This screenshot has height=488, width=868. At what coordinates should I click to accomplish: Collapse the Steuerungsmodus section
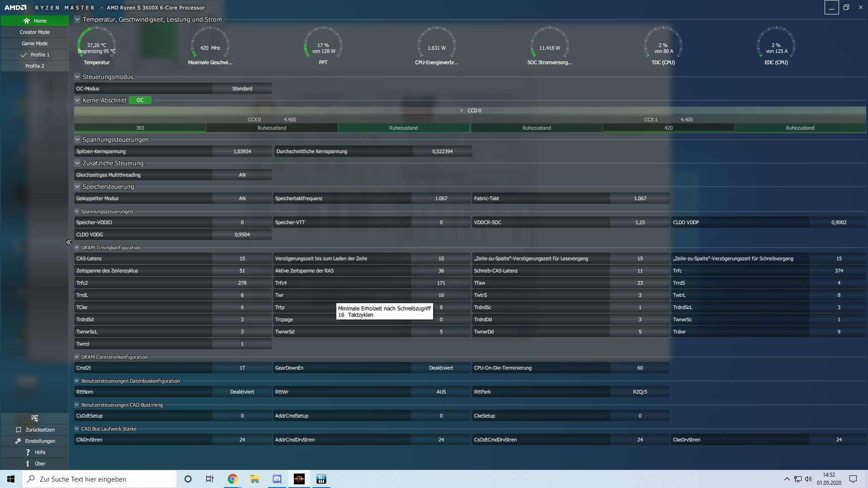[x=77, y=77]
